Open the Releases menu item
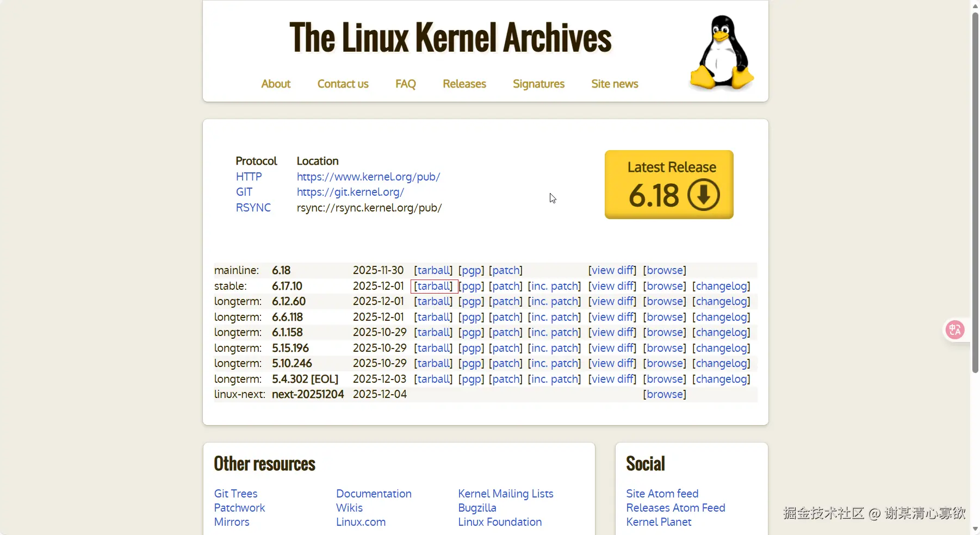Viewport: 980px width, 535px height. [464, 84]
